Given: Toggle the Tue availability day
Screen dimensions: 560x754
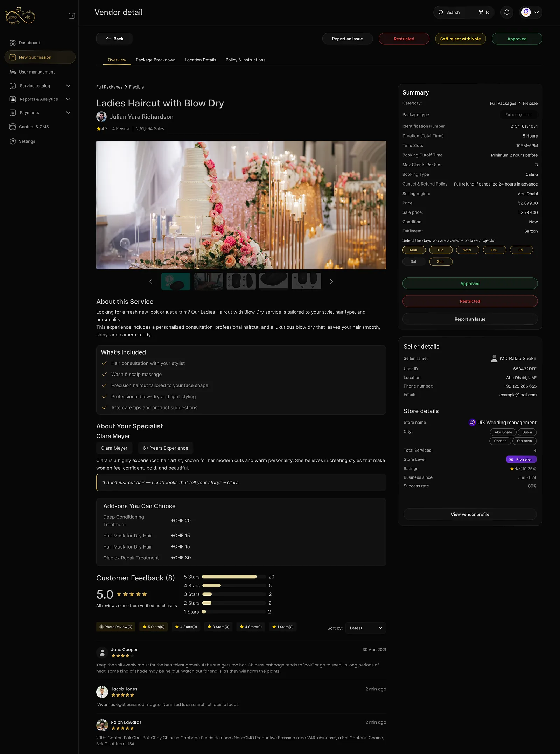Looking at the screenshot, I should click(x=441, y=250).
